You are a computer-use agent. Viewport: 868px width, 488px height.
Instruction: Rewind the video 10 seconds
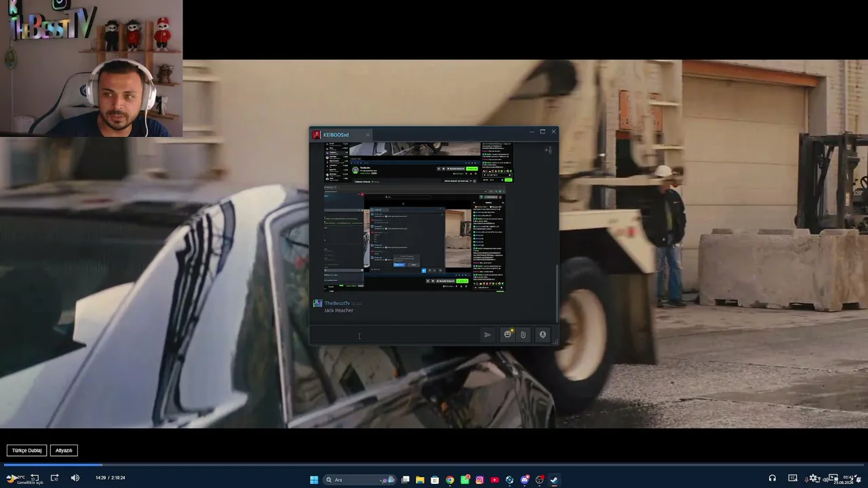[x=35, y=478]
